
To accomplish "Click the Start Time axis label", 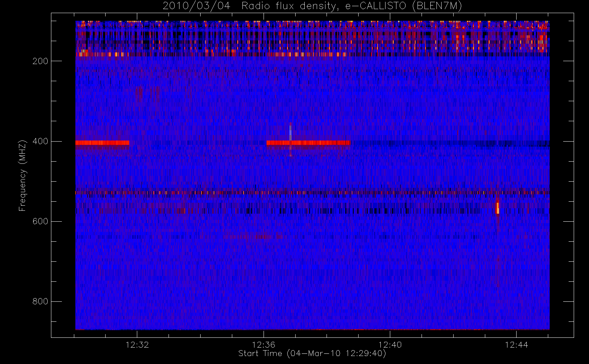I will coord(312,353).
